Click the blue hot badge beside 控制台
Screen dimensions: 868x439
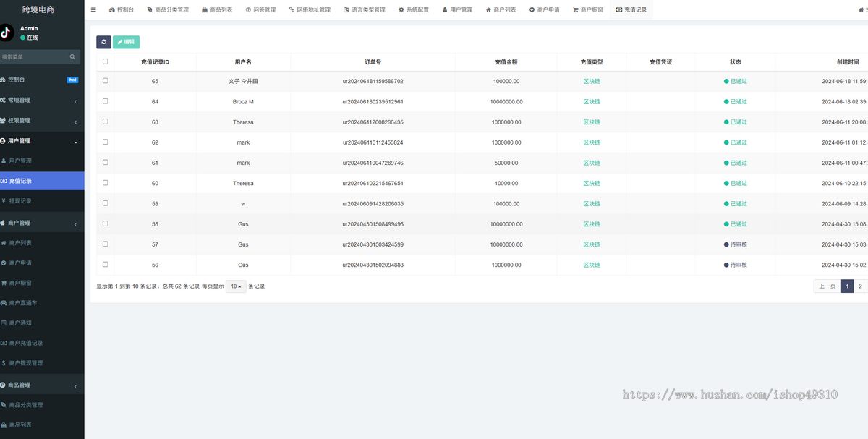click(x=72, y=80)
